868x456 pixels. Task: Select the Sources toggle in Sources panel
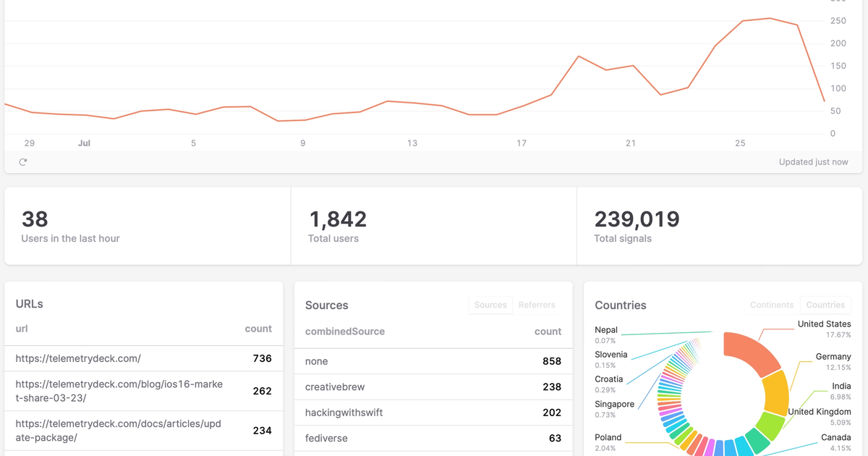pyautogui.click(x=490, y=305)
